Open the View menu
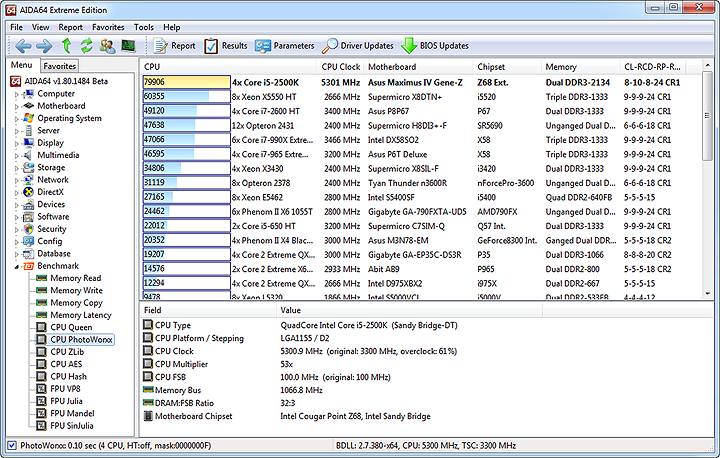720x458 pixels. [x=40, y=27]
